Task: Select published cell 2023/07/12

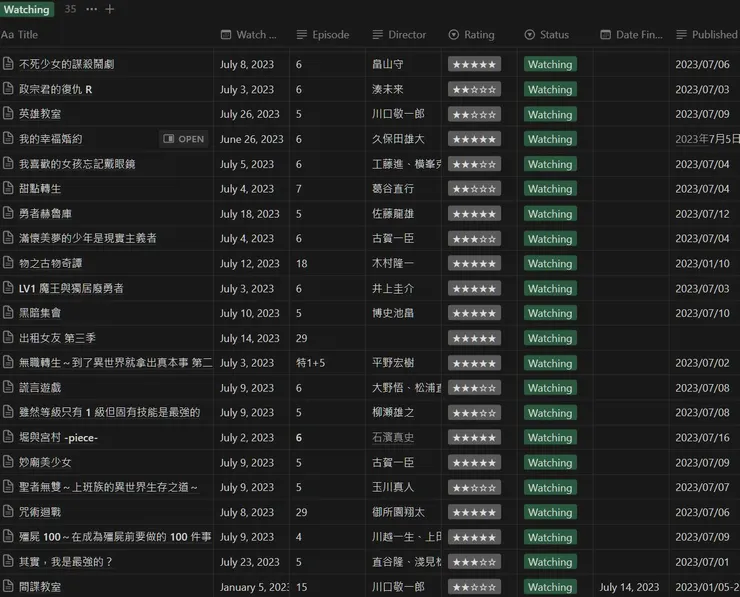Action: (702, 214)
